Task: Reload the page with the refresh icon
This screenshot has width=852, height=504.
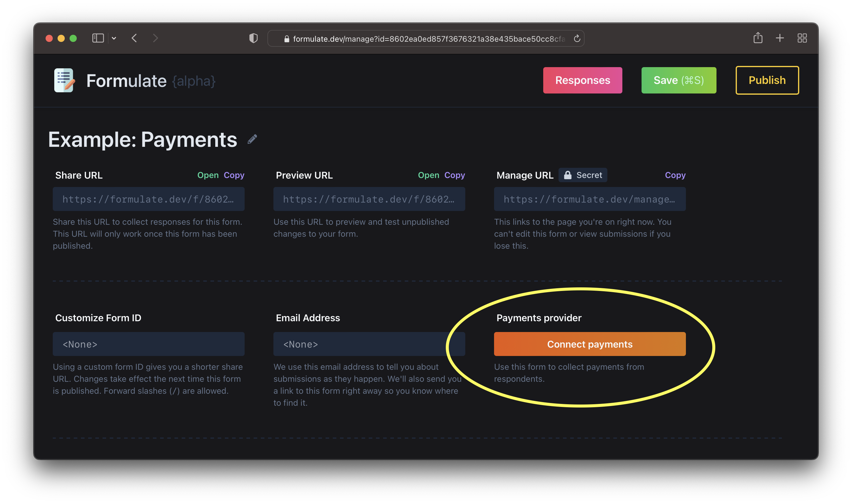Action: pyautogui.click(x=577, y=39)
